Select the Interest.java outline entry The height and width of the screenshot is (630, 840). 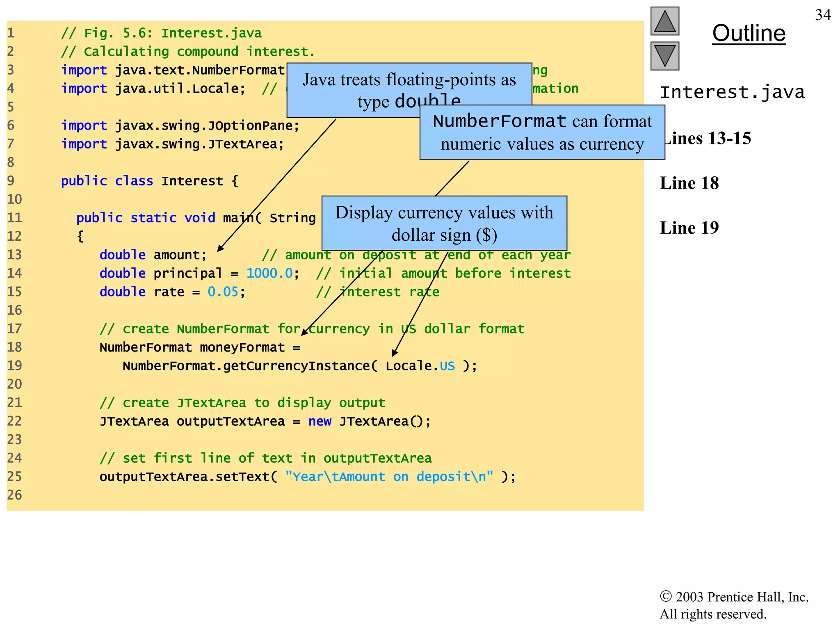pos(732,92)
